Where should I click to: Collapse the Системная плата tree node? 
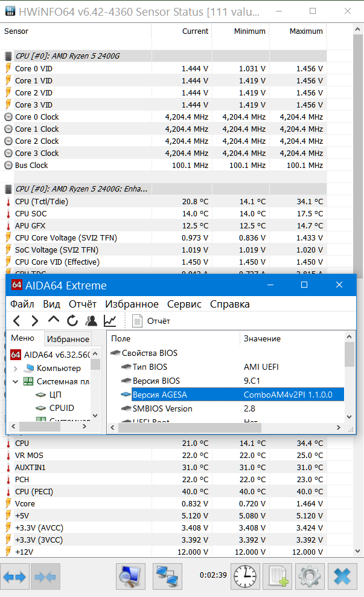pos(15,381)
